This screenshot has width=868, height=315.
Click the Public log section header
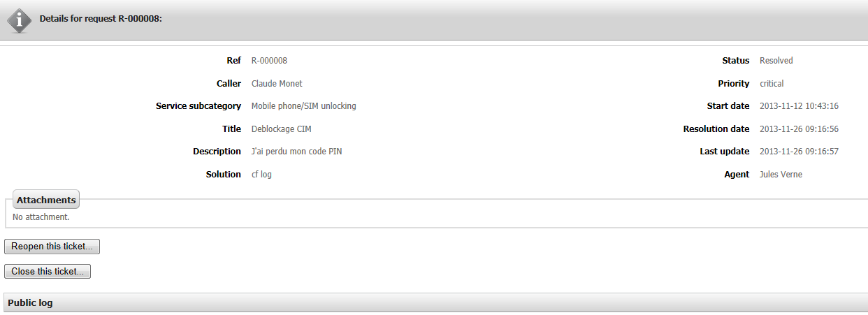click(x=30, y=303)
